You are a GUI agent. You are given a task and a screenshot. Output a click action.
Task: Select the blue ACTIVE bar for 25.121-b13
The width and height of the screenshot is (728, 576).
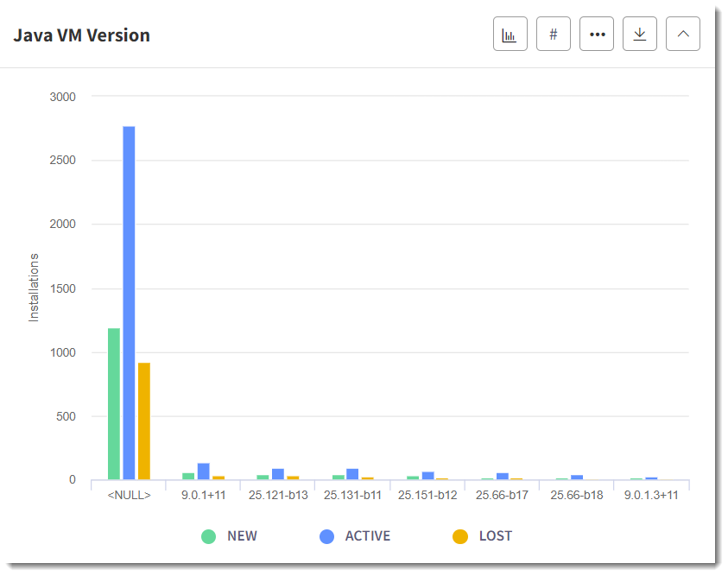click(278, 474)
